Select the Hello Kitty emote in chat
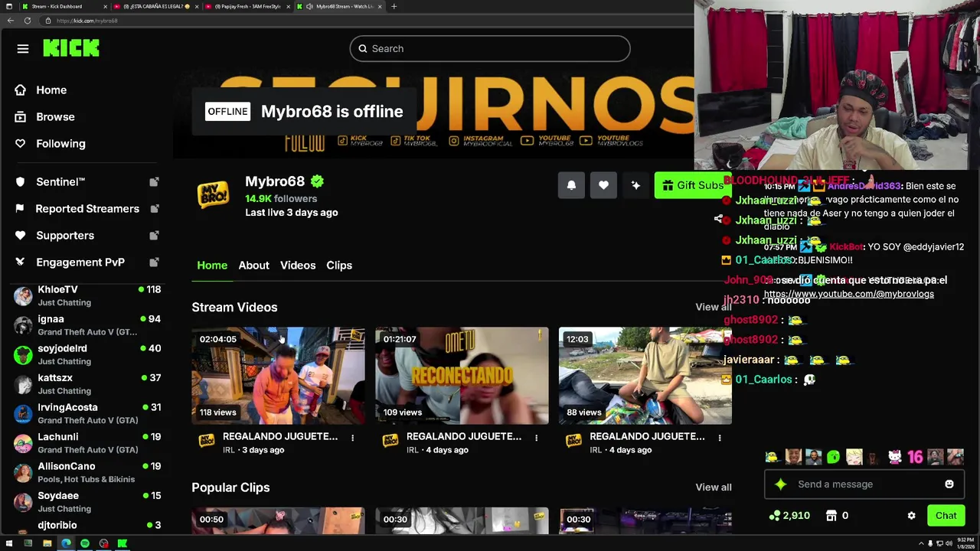 894,458
